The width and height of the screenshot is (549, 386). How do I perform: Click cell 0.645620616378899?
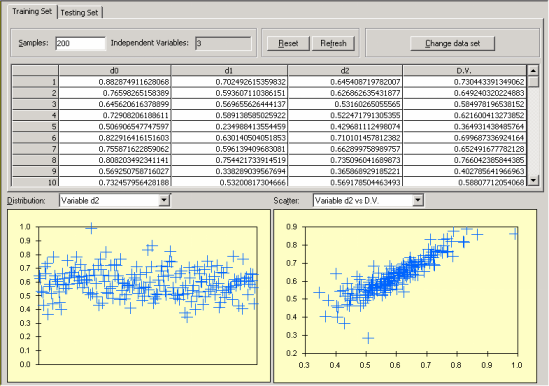coord(115,104)
